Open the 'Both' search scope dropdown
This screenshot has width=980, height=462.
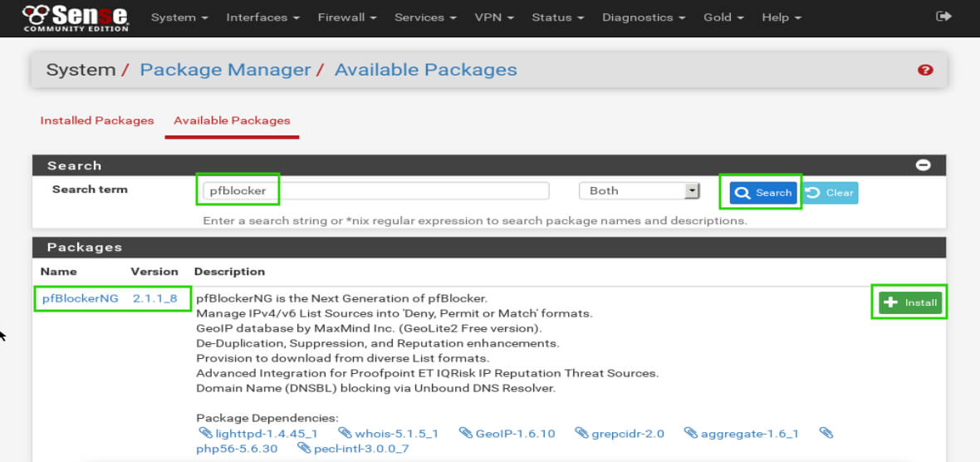(x=639, y=191)
